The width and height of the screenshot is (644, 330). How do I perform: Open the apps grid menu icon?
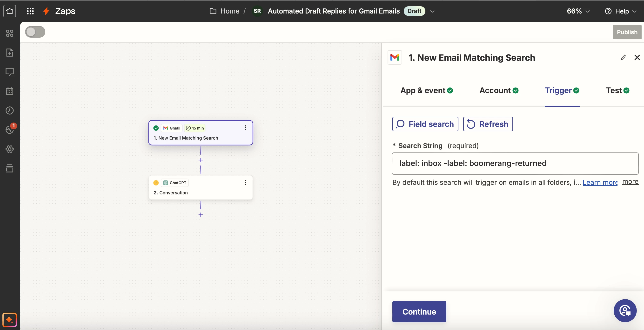click(x=30, y=11)
